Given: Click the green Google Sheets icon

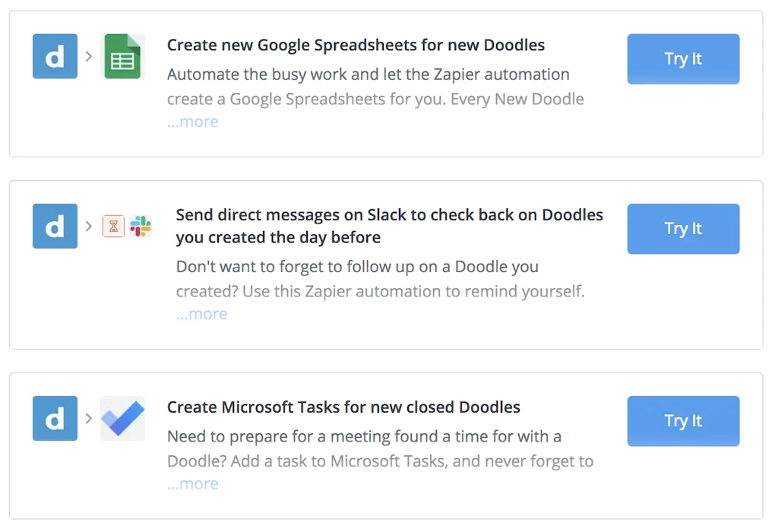Looking at the screenshot, I should (122, 56).
